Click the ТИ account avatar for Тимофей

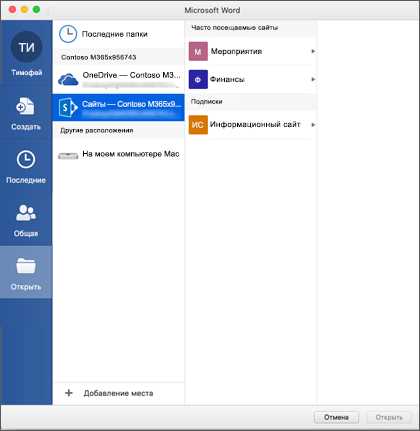pyautogui.click(x=26, y=47)
